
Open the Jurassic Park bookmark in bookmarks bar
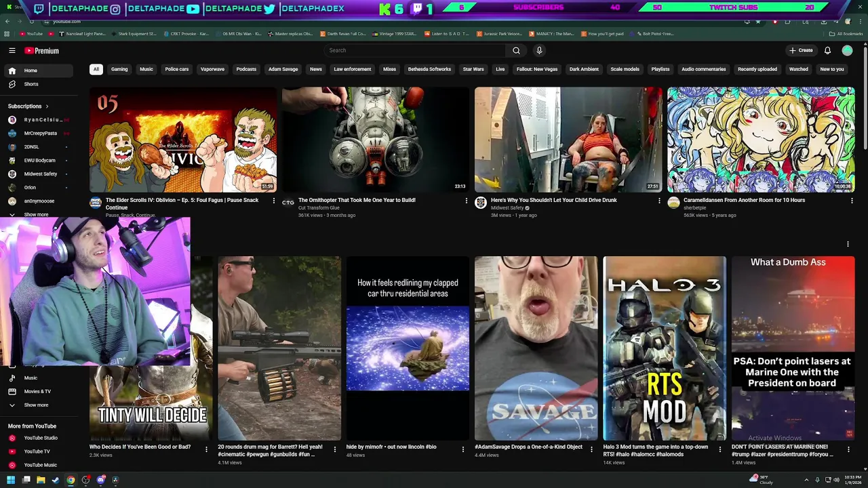coord(500,34)
